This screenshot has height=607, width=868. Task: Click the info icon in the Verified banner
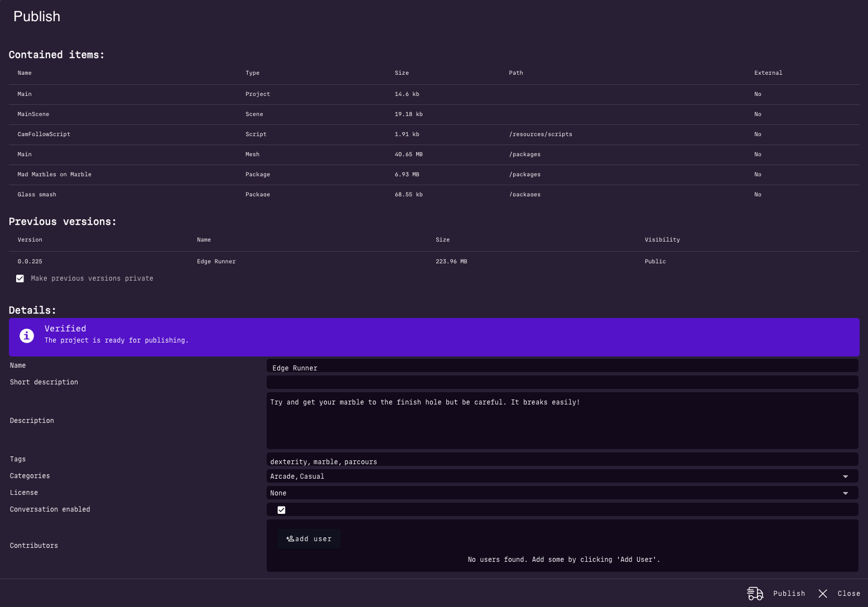(27, 336)
